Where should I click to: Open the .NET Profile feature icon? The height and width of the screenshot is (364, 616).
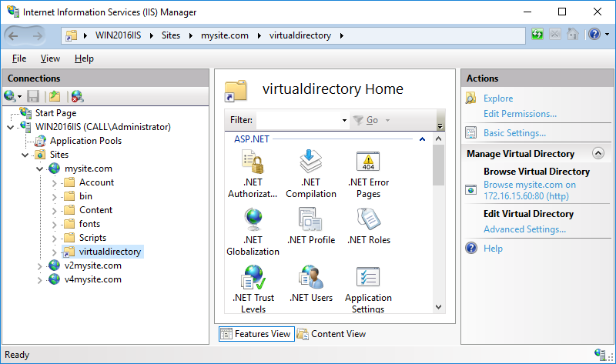pyautogui.click(x=310, y=220)
